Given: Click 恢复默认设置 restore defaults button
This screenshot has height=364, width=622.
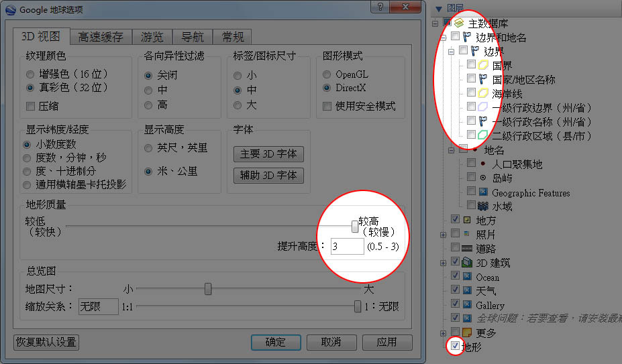Looking at the screenshot, I should pyautogui.click(x=46, y=342).
